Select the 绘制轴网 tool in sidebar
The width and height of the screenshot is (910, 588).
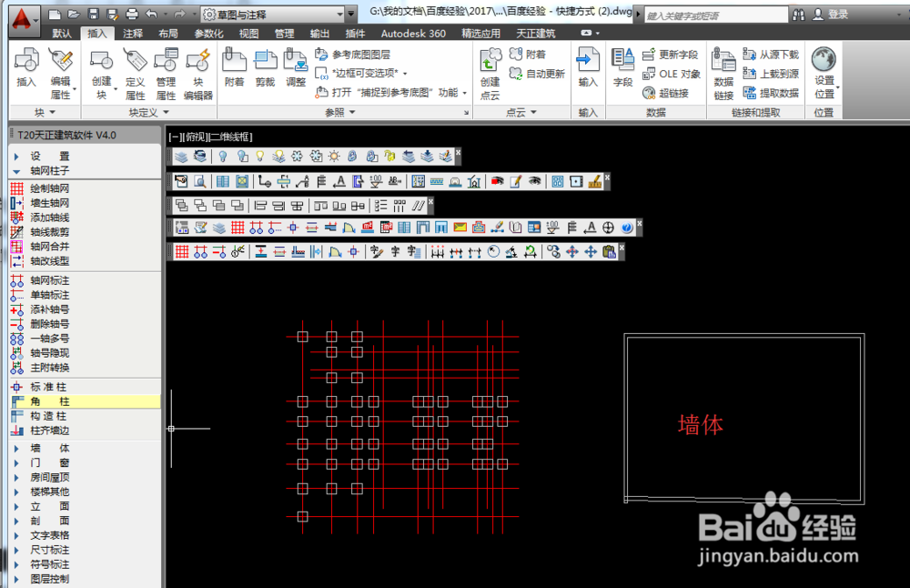coord(49,188)
